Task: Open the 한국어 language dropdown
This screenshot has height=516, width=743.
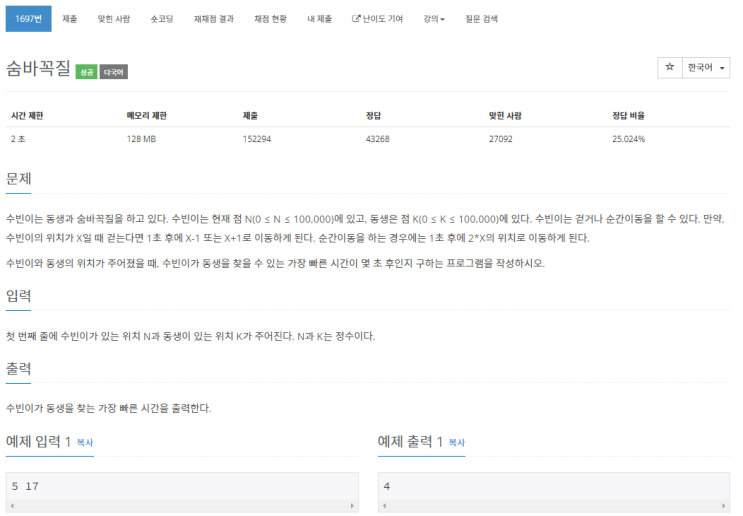Action: click(706, 67)
